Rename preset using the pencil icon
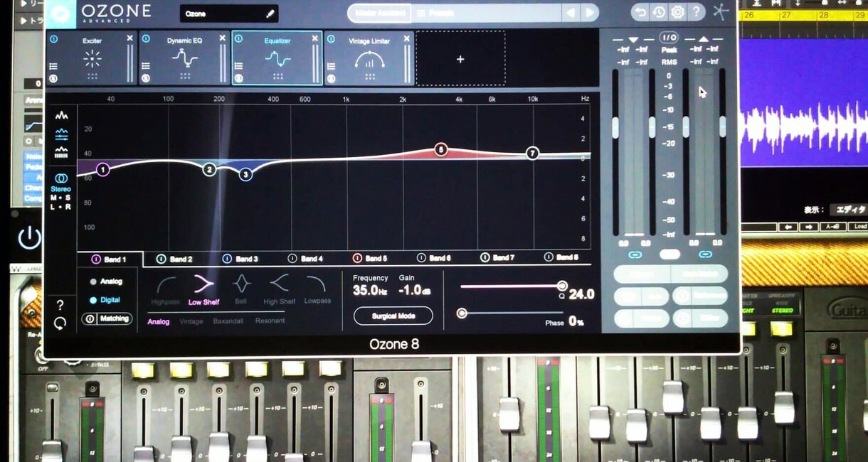Screen dimensions: 868x462 pos(270,14)
